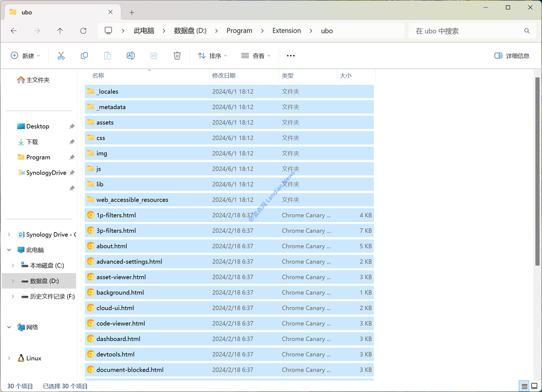542x392 pixels.
Task: Unpin Desktop from quick access
Action: pyautogui.click(x=72, y=127)
